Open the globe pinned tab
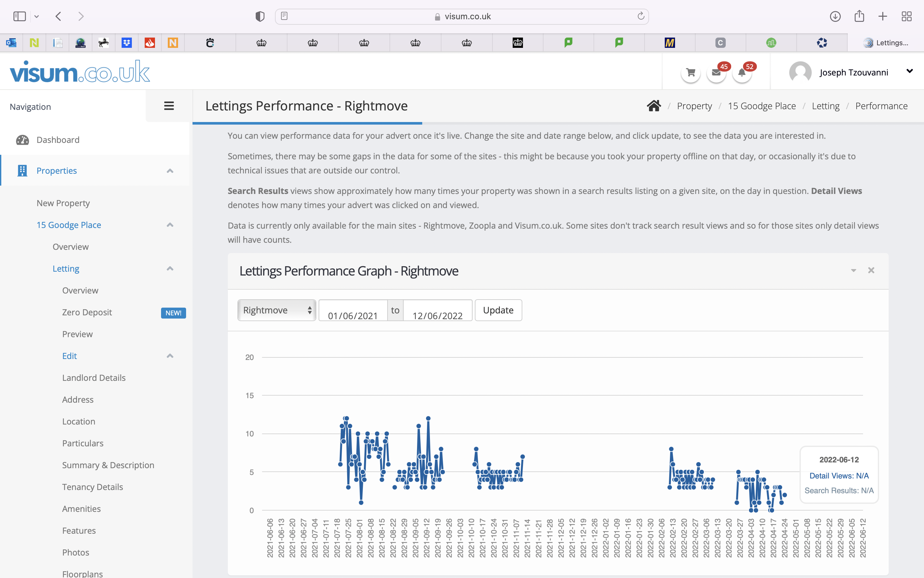Viewport: 924px width, 578px height. (80, 42)
